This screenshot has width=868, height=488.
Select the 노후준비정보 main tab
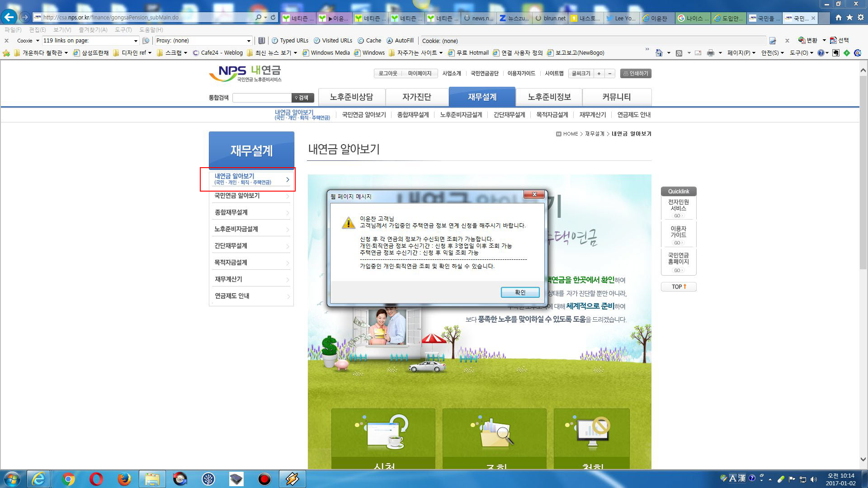(549, 97)
